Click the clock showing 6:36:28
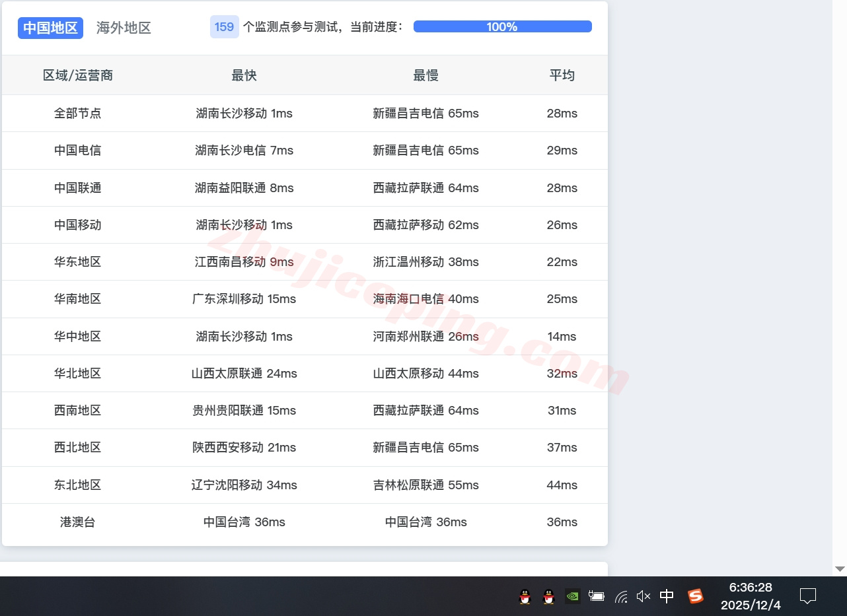Screen dimensions: 847x616 751,587
